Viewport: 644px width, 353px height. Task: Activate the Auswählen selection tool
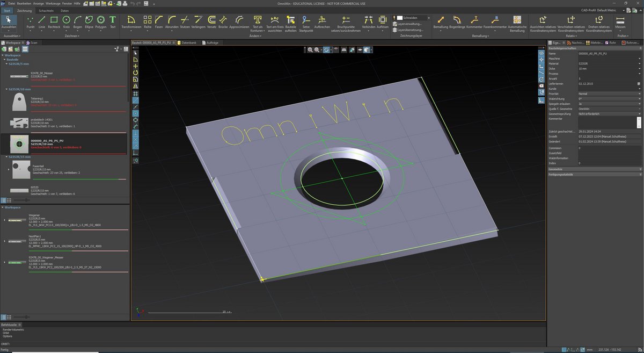tap(9, 22)
